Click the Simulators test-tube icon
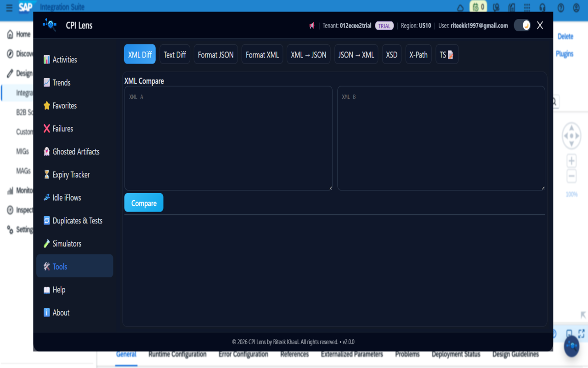Viewport: 588px width, 368px height. 46,243
